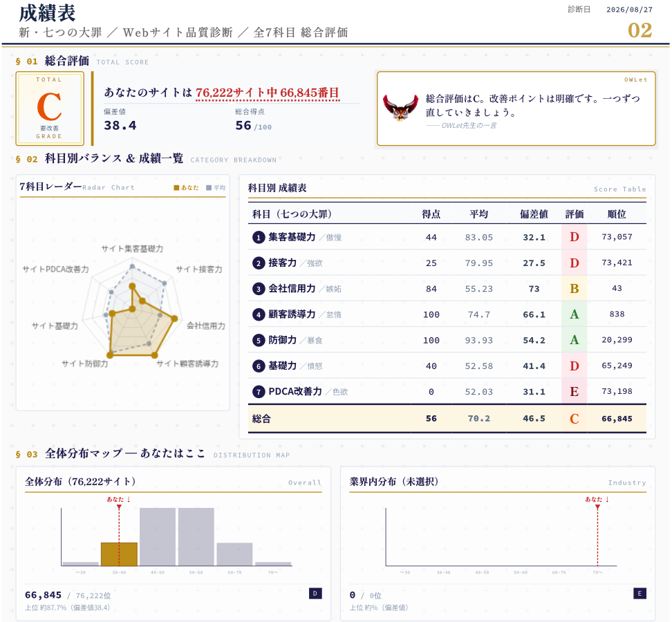672x622 pixels.
Task: Click the 順位 value 838
Action: point(617,314)
